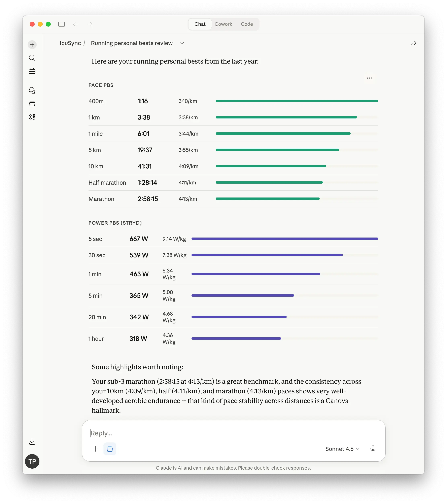Switch to the Cowork tab
This screenshot has height=504, width=447.
point(223,24)
